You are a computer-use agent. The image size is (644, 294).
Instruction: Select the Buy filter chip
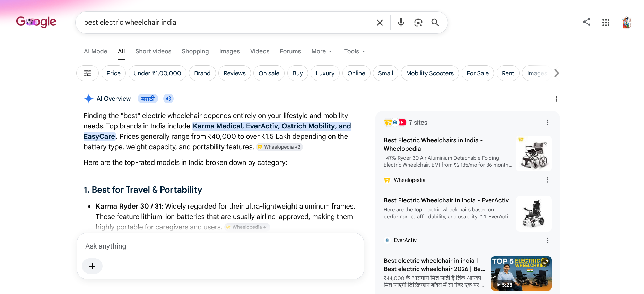click(x=298, y=73)
